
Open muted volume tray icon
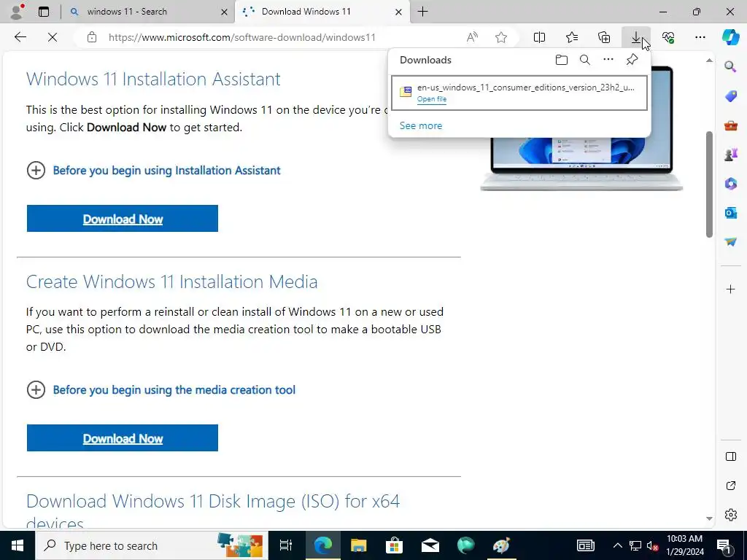pyautogui.click(x=653, y=545)
